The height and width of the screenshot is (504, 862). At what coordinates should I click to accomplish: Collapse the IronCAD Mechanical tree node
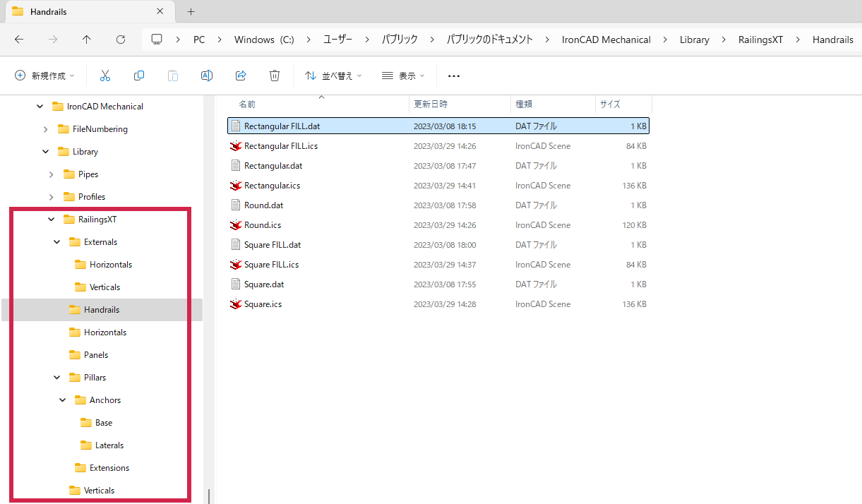(x=40, y=107)
